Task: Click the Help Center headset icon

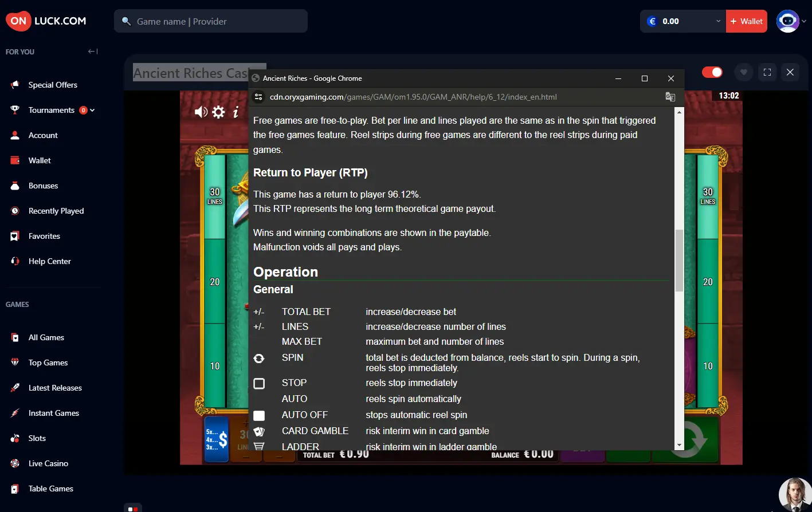Action: point(15,261)
